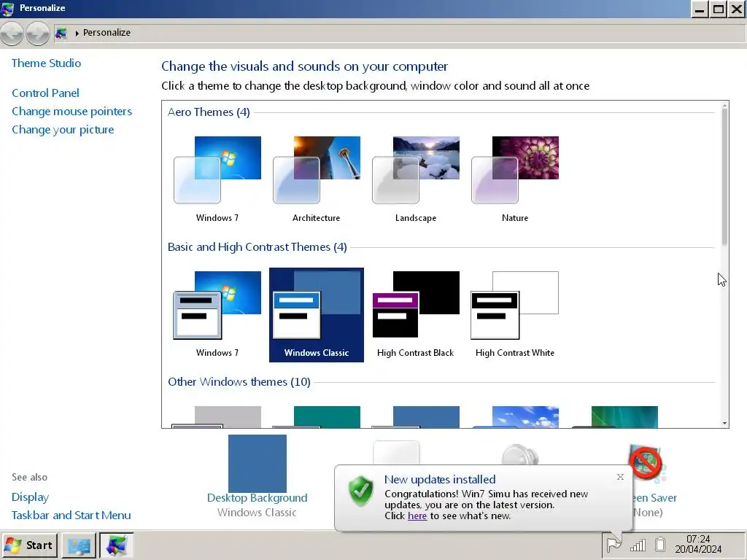Click the desktop taskbar button
The image size is (747, 560).
pos(79,545)
